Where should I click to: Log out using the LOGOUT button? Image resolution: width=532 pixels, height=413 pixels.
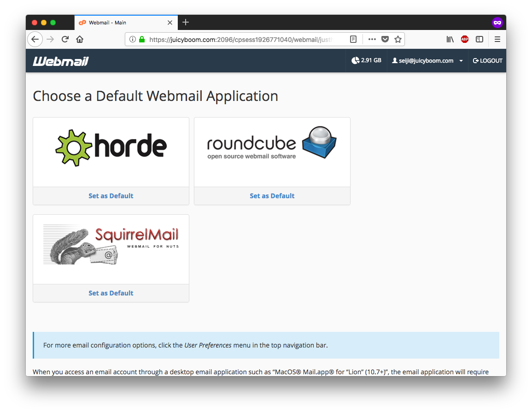488,60
